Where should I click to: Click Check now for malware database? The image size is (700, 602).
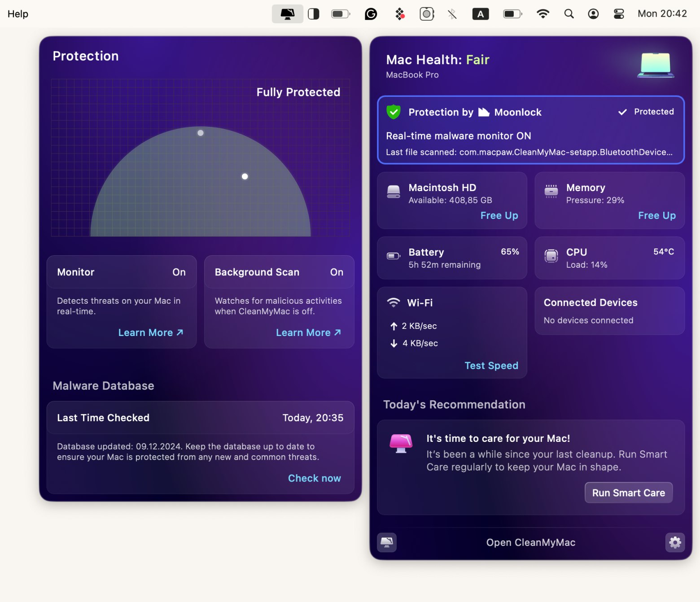(x=315, y=479)
